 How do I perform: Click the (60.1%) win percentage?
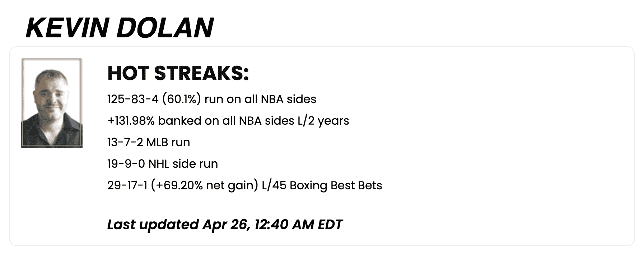point(182,99)
